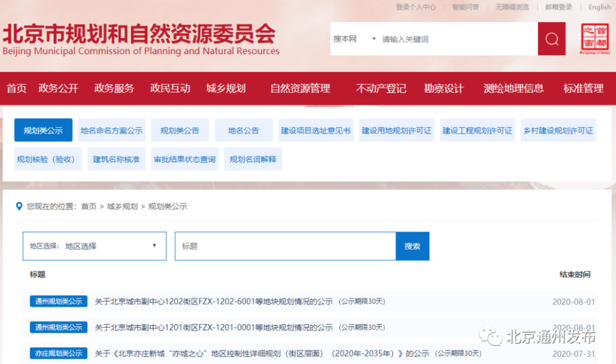Click the first 通州规划类公示 badge
616x364 pixels.
[57, 301]
